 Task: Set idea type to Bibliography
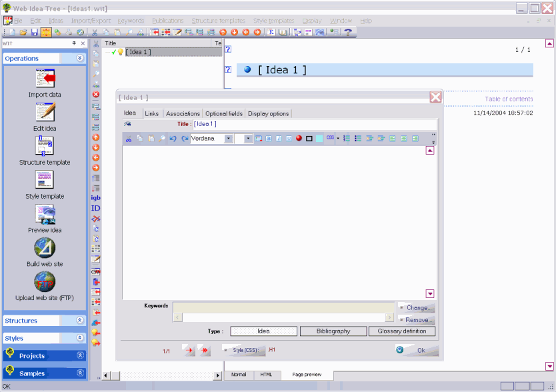tap(333, 331)
